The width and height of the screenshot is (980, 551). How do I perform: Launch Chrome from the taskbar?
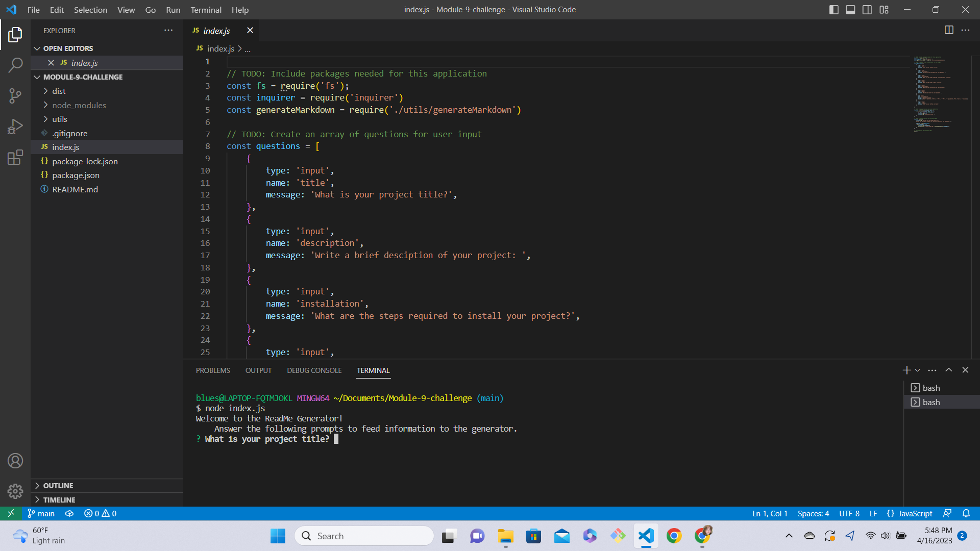[x=674, y=536]
